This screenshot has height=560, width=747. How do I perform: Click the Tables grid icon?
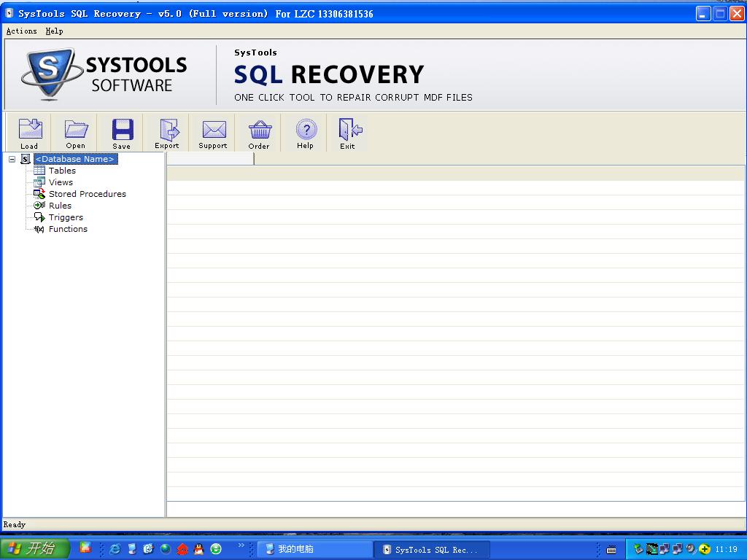pyautogui.click(x=39, y=171)
